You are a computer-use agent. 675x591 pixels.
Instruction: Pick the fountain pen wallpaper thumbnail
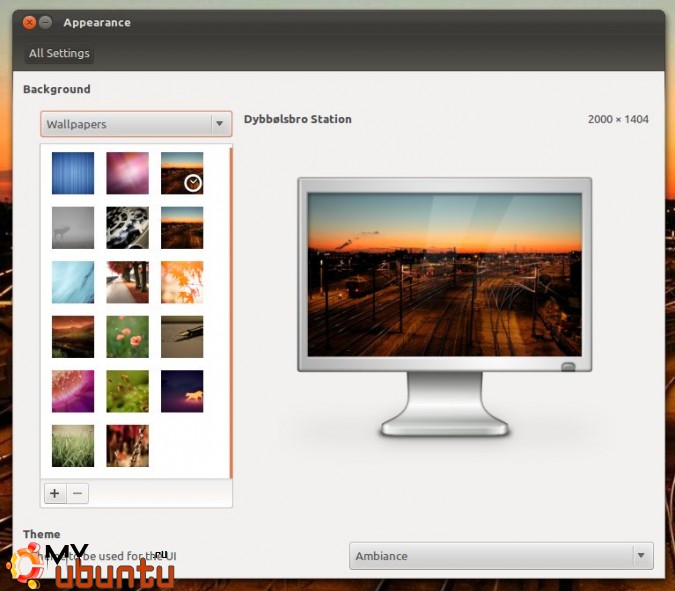[x=182, y=337]
